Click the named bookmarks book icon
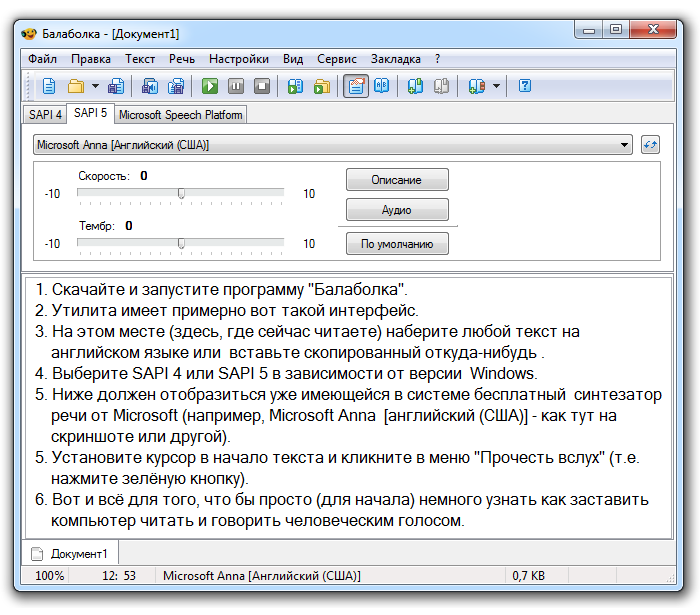The width and height of the screenshot is (700, 615). coord(476,86)
